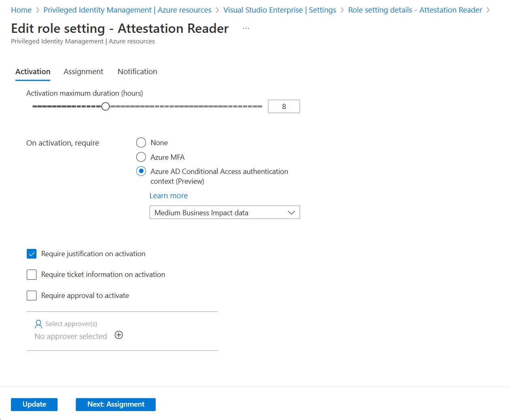Select the None activation requirement
The image size is (510, 420).
[x=141, y=143]
